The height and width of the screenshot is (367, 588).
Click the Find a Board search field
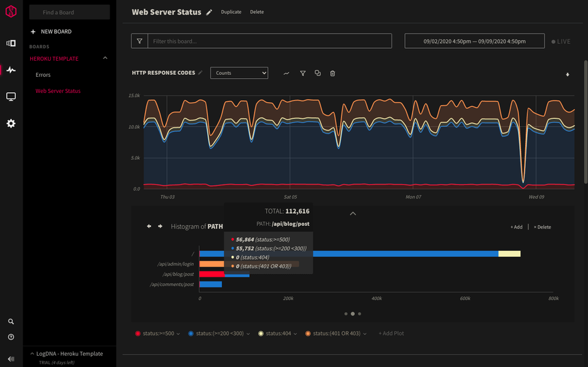click(69, 12)
